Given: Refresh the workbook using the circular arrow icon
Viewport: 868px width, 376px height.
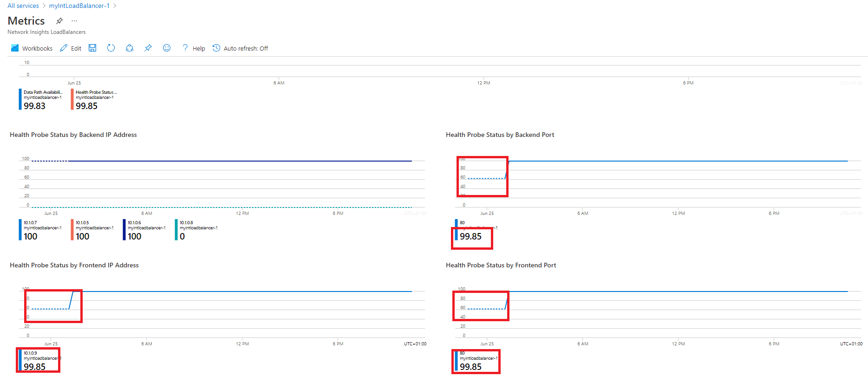Looking at the screenshot, I should pos(111,48).
